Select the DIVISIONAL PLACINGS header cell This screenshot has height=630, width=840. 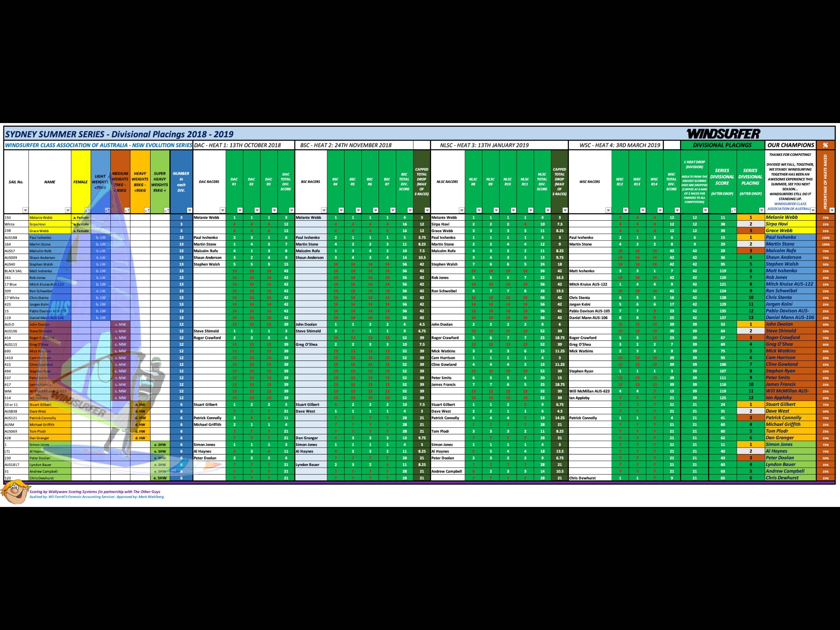click(x=722, y=145)
